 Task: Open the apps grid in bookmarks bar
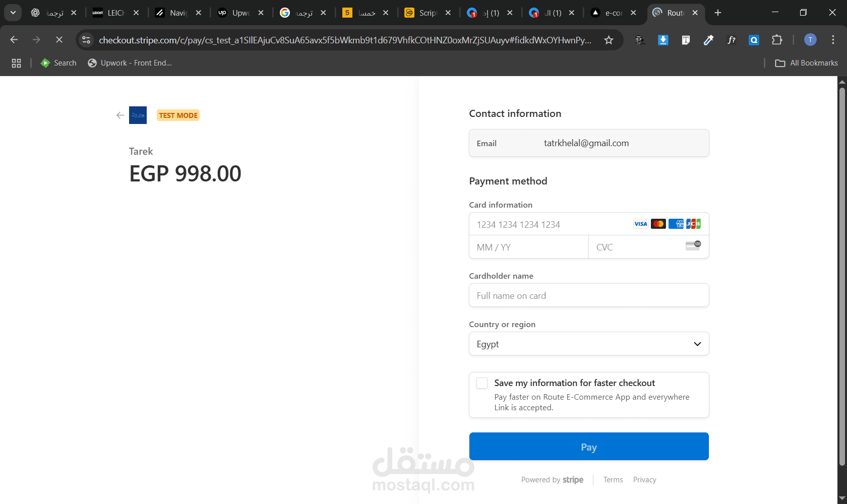16,63
